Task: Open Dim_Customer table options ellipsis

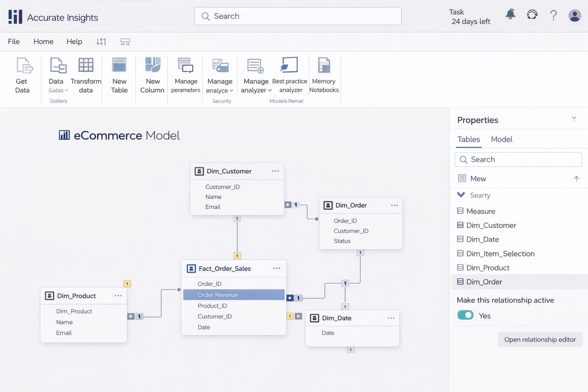Action: click(x=275, y=171)
